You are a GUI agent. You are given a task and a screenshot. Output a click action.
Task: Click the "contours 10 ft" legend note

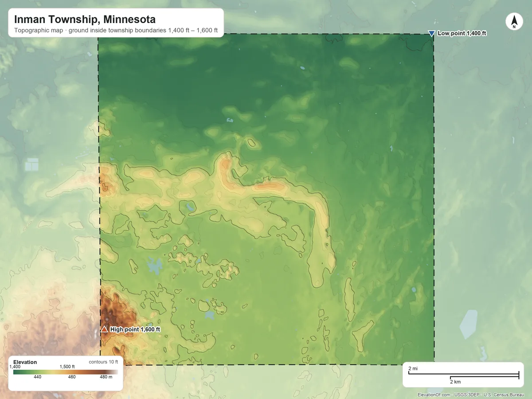pos(103,362)
